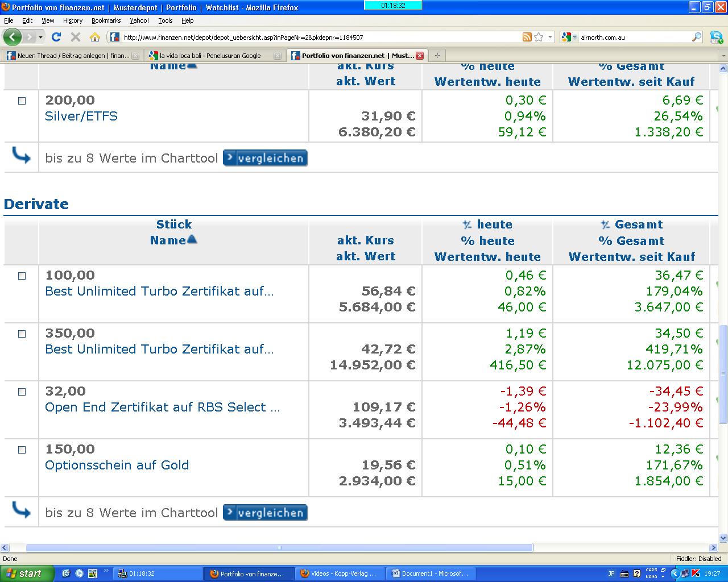Open the Tools menu
Viewport: 728px width, 582px height.
click(x=166, y=20)
